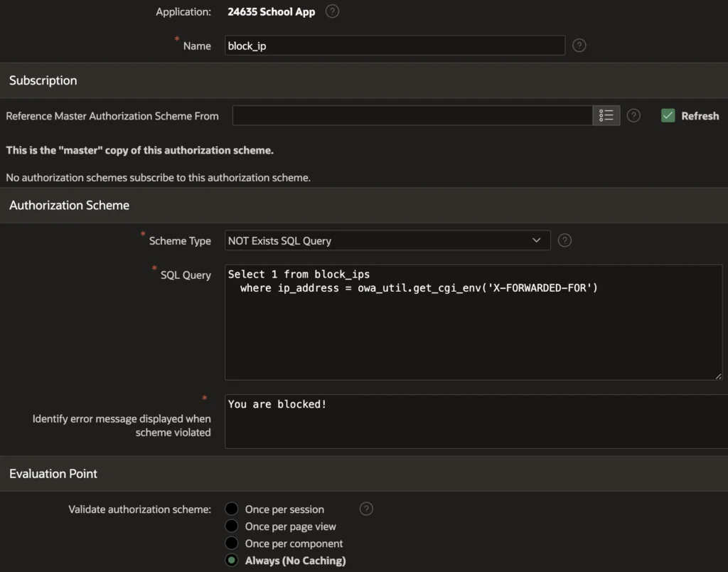This screenshot has width=728, height=572.
Task: Open help icon beside Name field
Action: tap(579, 46)
